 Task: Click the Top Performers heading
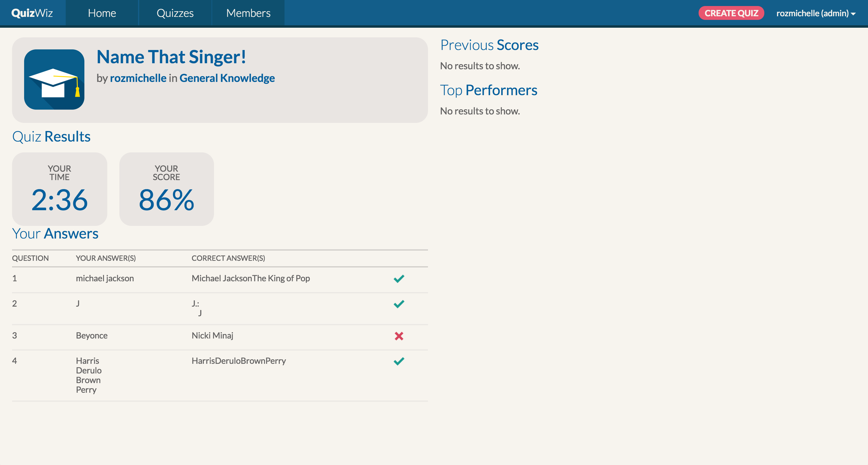coord(489,90)
